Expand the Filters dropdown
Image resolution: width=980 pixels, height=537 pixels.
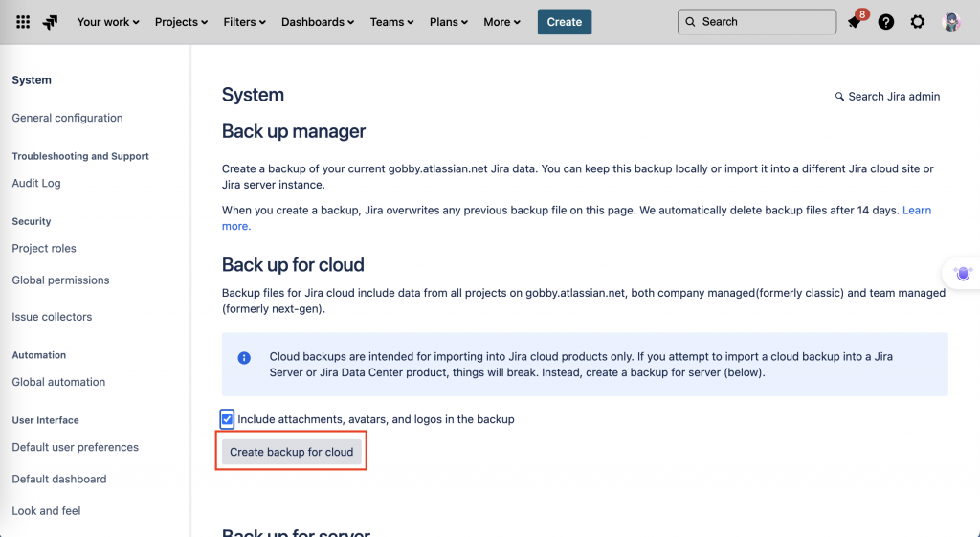point(244,22)
